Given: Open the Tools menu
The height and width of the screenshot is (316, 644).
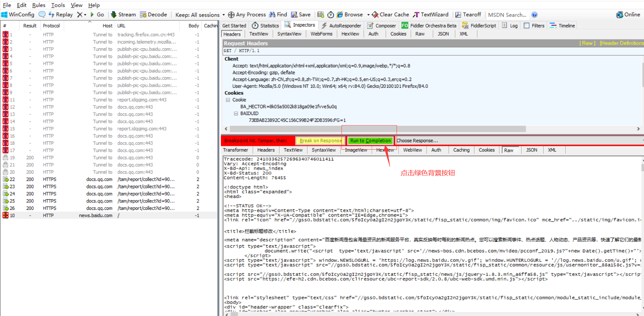Looking at the screenshot, I should click(58, 5).
